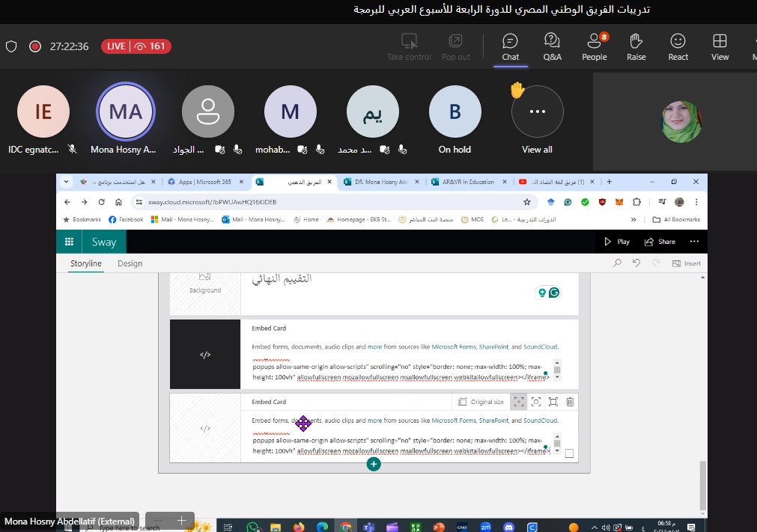Show the People participants list
Screen dimensions: 757x532
595,47
